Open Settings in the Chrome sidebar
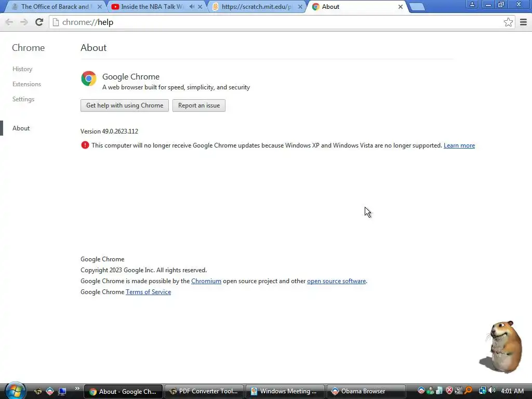The width and height of the screenshot is (532, 399). (x=23, y=99)
